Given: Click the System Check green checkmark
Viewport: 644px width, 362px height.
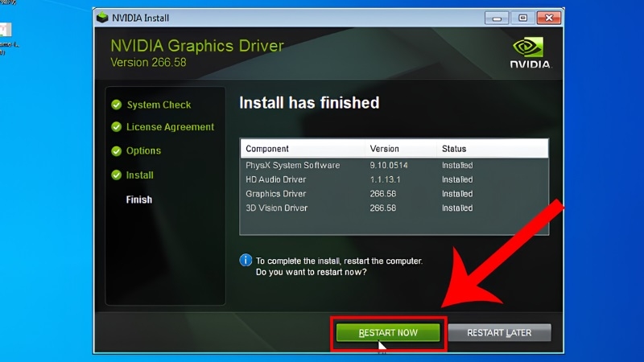Looking at the screenshot, I should pyautogui.click(x=116, y=105).
